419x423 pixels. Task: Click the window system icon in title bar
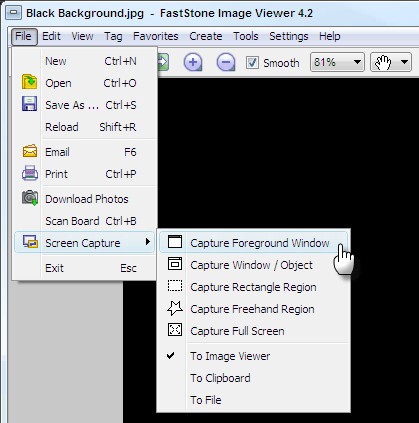(x=14, y=13)
